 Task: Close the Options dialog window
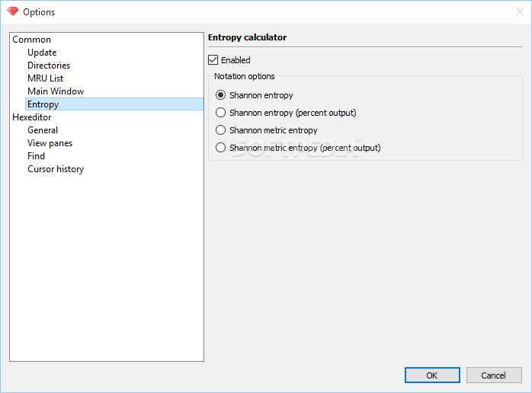pos(520,11)
